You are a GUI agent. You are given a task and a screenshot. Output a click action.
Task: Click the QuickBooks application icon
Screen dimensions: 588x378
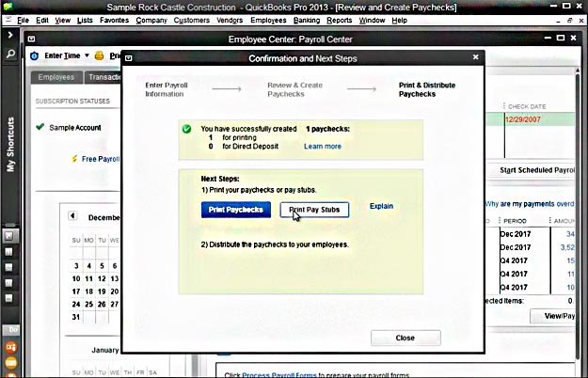(x=8, y=6)
